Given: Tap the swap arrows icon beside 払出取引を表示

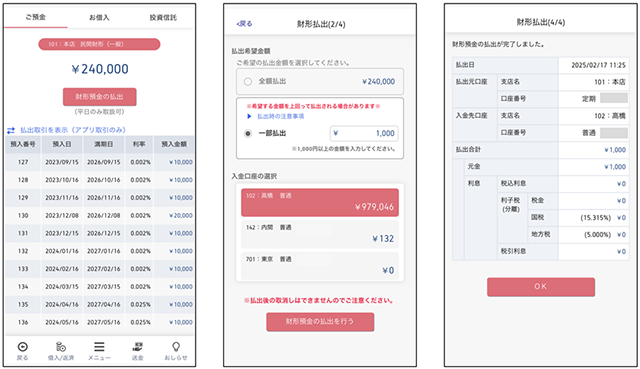Looking at the screenshot, I should tap(11, 130).
